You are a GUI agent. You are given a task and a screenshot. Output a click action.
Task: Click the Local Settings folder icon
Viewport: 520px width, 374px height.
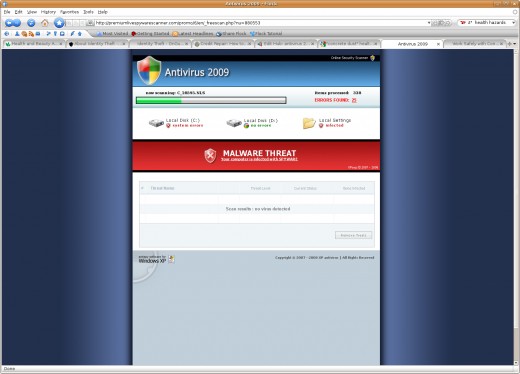pos(309,123)
